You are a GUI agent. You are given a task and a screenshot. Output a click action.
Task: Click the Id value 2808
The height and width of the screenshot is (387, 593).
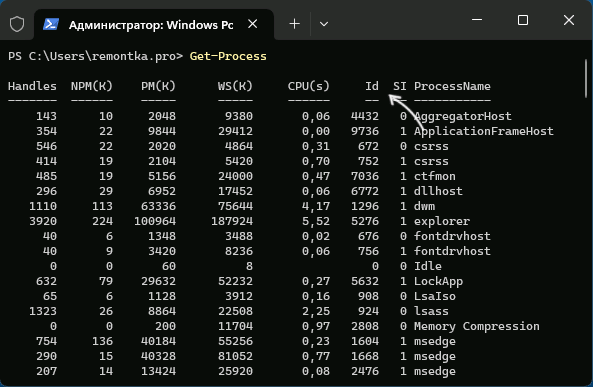point(365,326)
